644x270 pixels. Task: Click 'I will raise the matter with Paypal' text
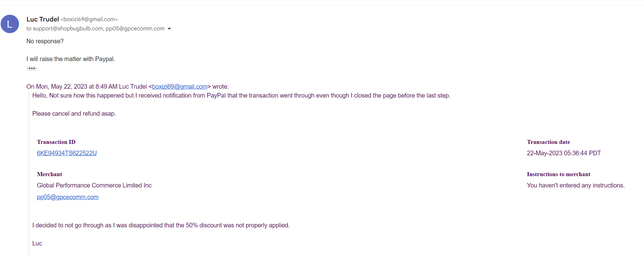click(x=71, y=59)
